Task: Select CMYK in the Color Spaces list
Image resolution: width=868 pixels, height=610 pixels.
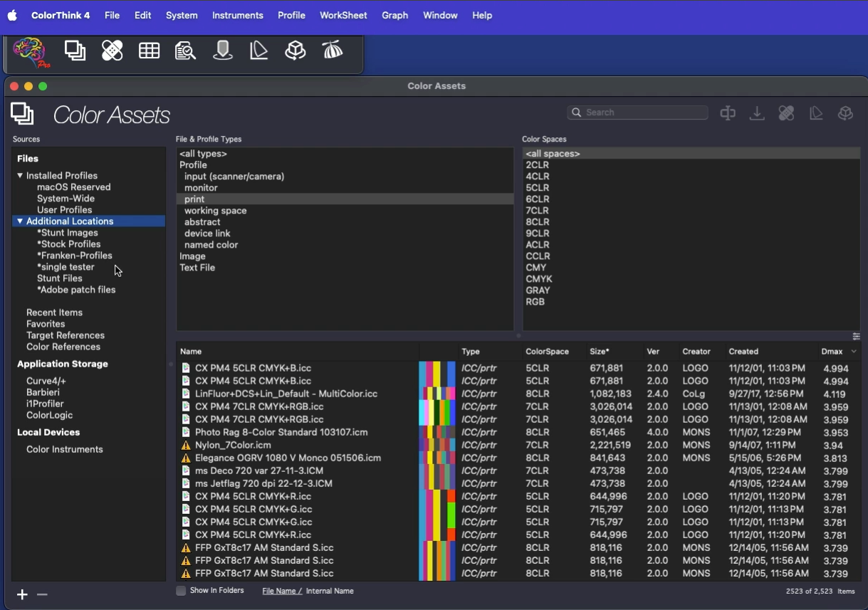Action: (539, 279)
